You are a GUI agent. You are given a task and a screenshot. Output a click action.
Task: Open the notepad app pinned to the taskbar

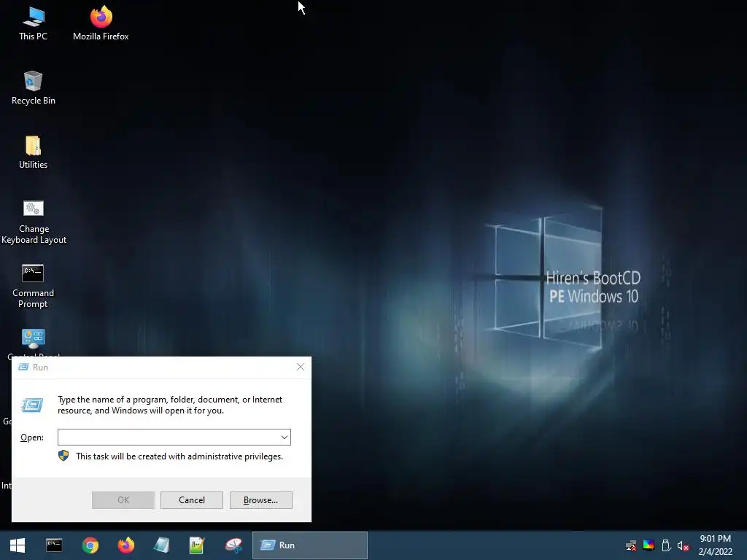coord(161,545)
